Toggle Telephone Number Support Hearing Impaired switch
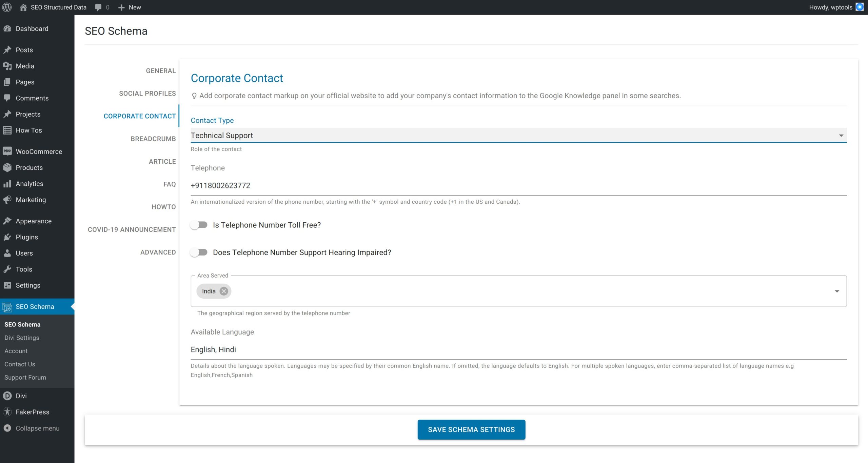Viewport: 868px width, 463px height. point(199,253)
